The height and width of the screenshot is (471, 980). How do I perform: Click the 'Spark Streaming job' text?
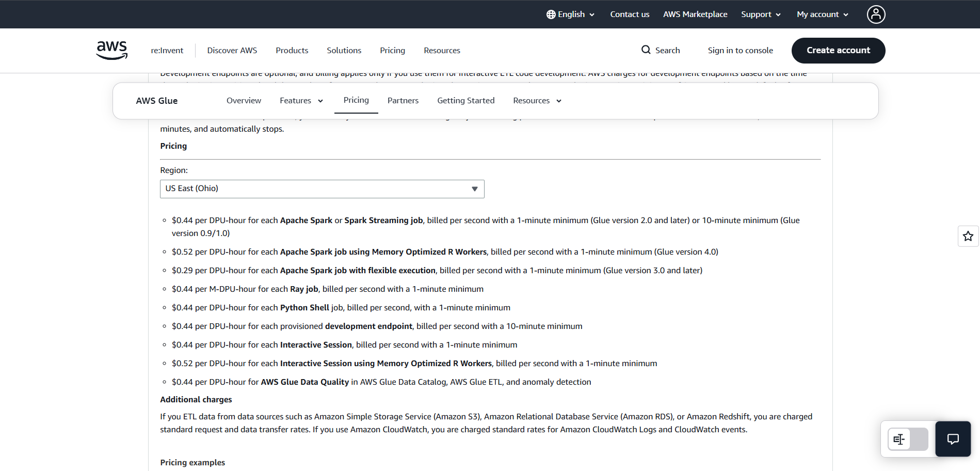[383, 221]
